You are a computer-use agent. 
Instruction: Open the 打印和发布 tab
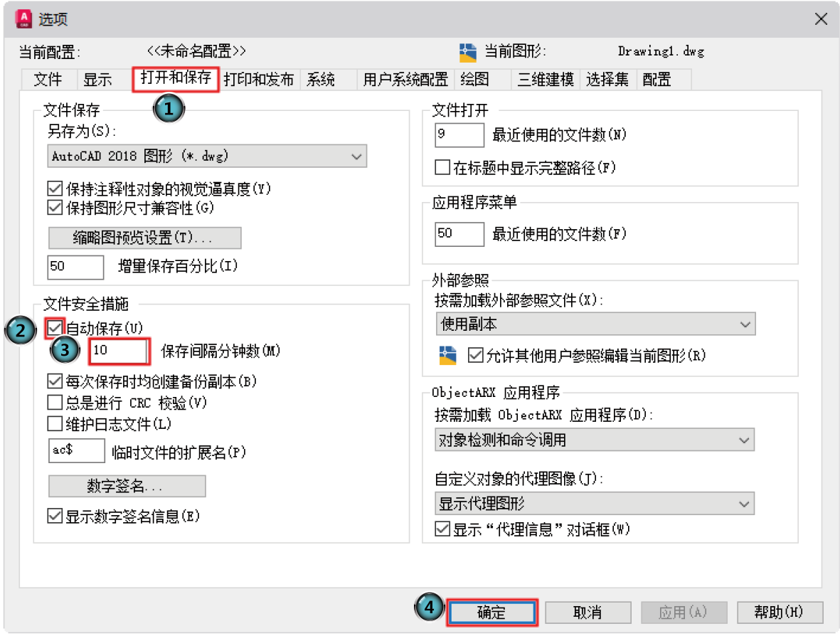(x=258, y=80)
